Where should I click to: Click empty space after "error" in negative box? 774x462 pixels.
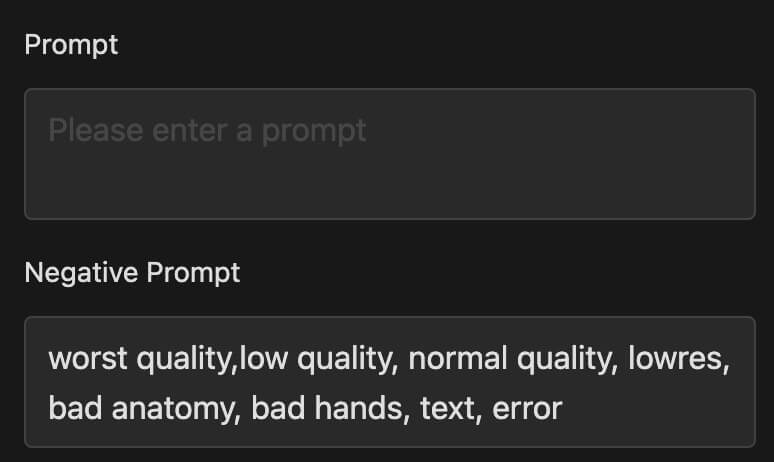point(657,410)
